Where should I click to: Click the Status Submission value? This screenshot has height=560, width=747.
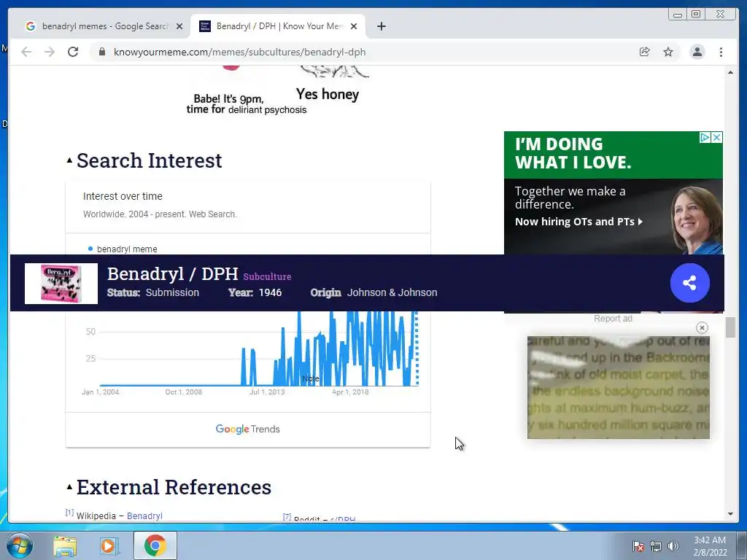pyautogui.click(x=172, y=292)
